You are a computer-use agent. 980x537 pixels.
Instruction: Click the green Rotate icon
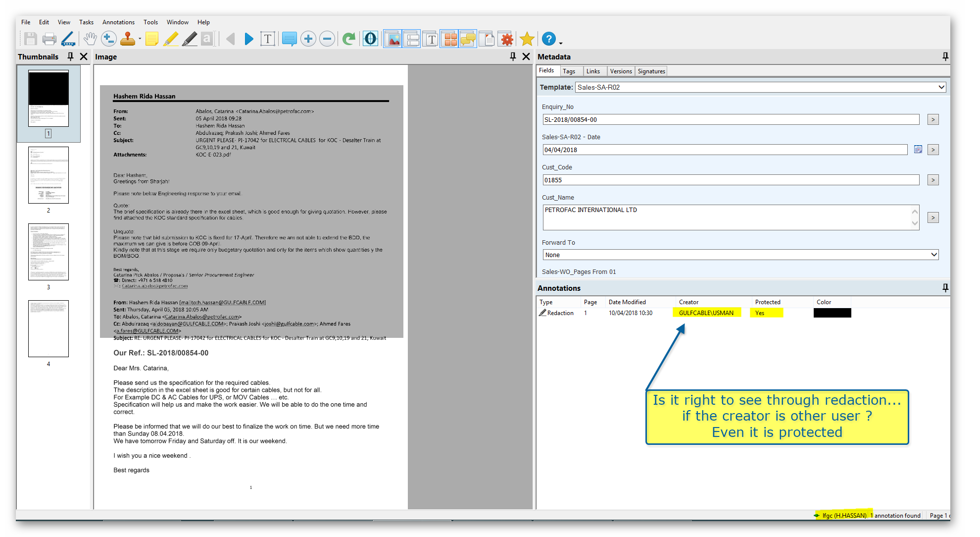pos(349,39)
